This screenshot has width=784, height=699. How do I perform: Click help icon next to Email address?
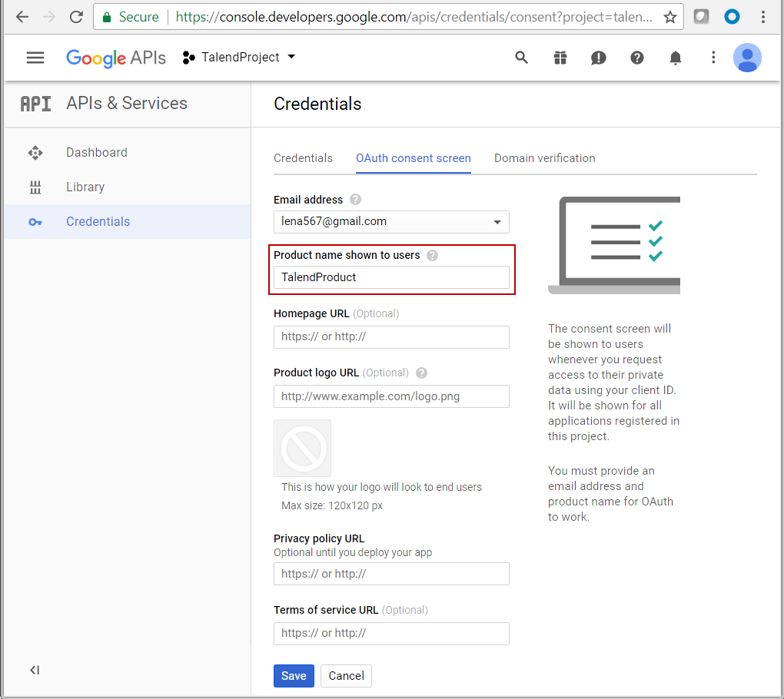[355, 200]
